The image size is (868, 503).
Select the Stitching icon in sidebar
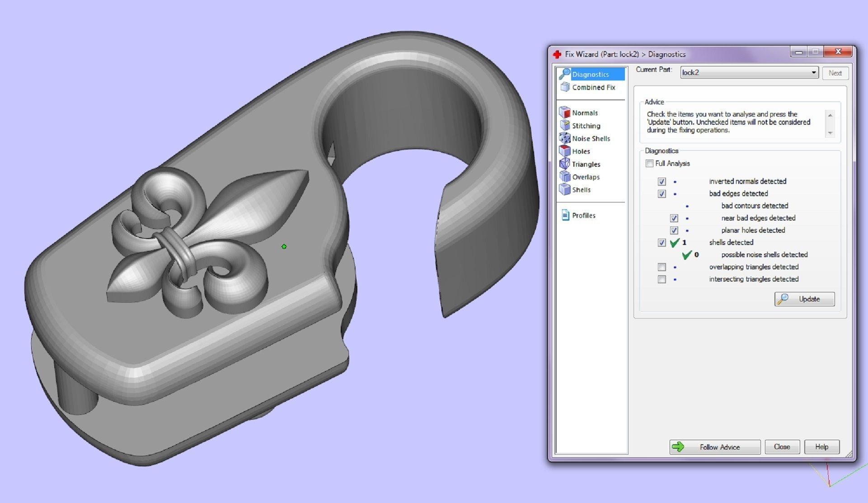[564, 126]
